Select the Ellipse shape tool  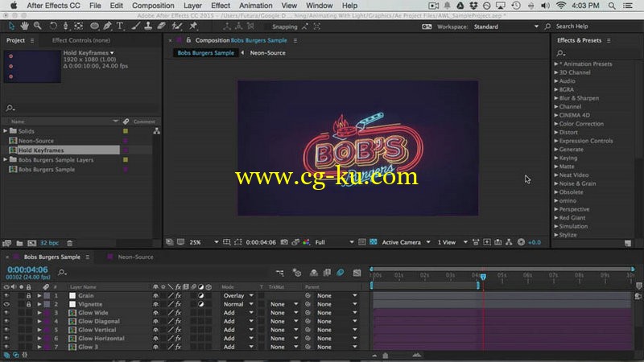coord(94,27)
